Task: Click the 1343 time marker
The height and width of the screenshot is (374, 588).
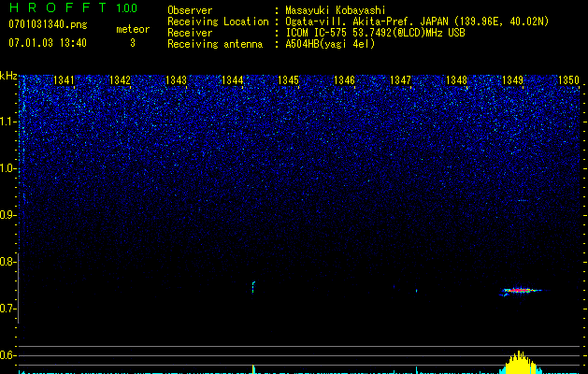Action: click(x=177, y=80)
